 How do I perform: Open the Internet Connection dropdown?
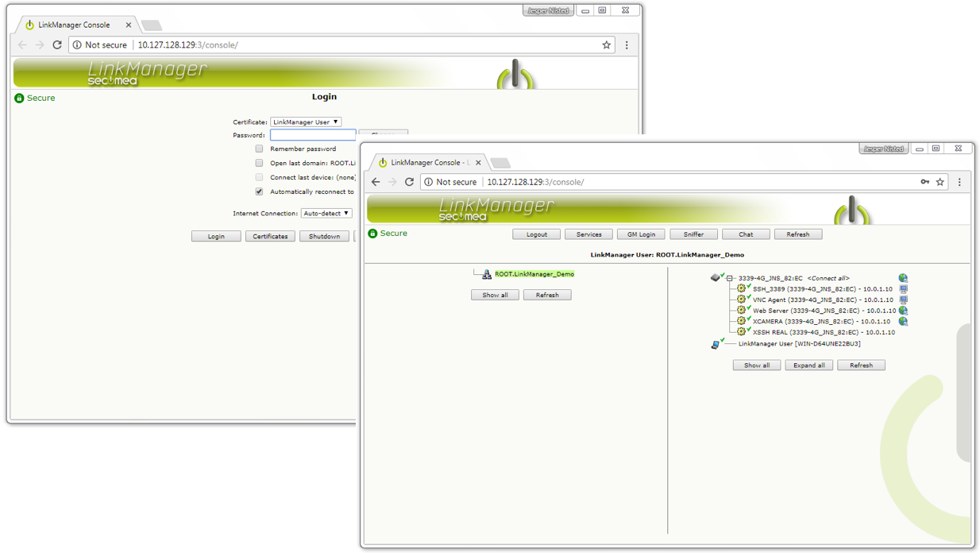(x=326, y=214)
